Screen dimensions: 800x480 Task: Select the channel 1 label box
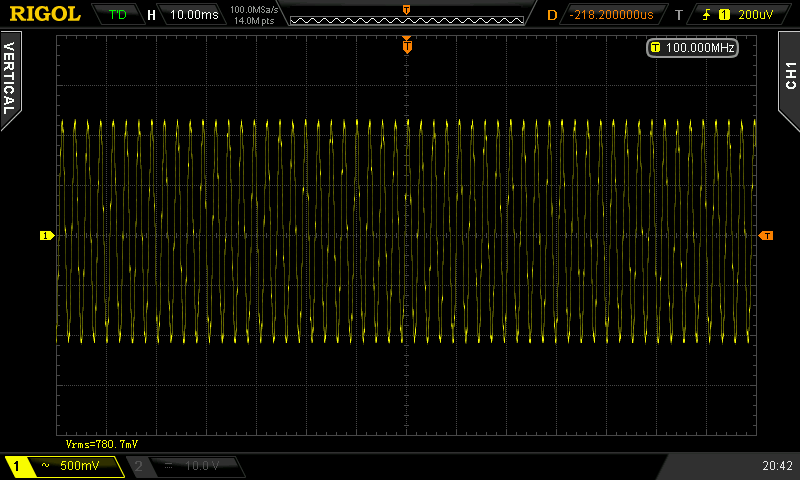click(x=16, y=466)
